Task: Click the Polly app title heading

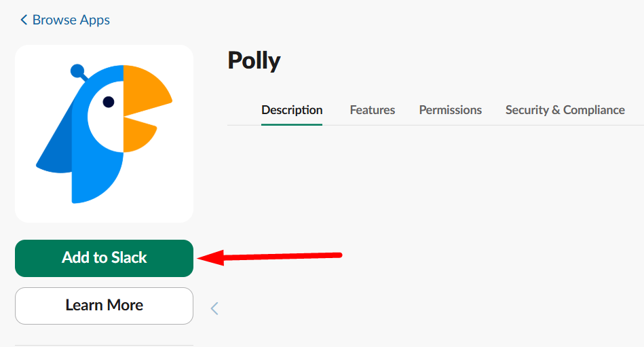Action: (x=254, y=61)
